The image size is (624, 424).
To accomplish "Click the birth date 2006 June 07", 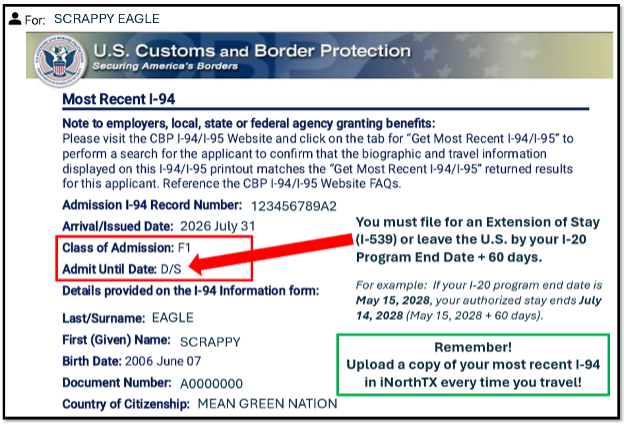I will point(163,361).
